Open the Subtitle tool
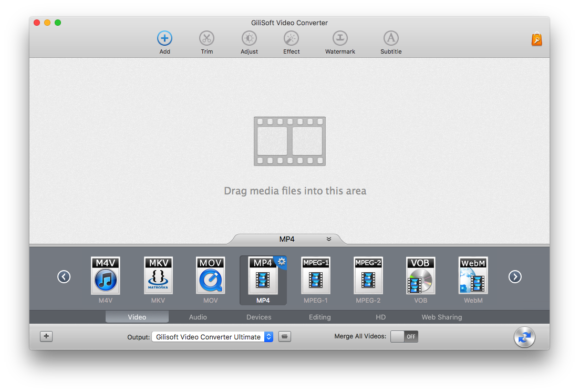The height and width of the screenshot is (392, 579). coord(391,43)
